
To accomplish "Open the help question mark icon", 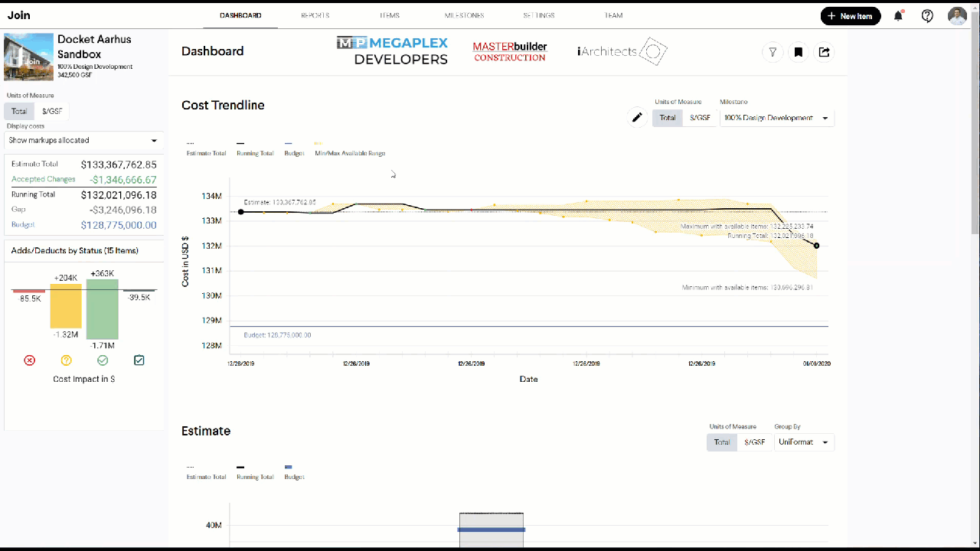I will tap(927, 15).
